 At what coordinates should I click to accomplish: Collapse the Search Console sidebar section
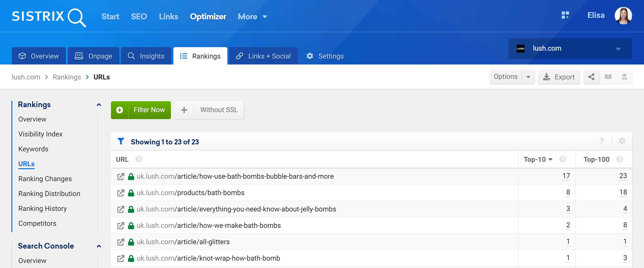pos(99,246)
